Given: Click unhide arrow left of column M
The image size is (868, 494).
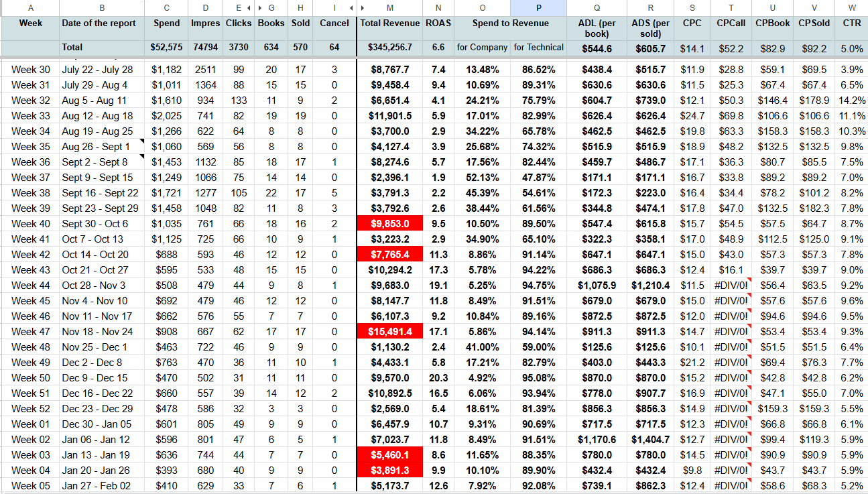Looking at the screenshot, I should 362,8.
